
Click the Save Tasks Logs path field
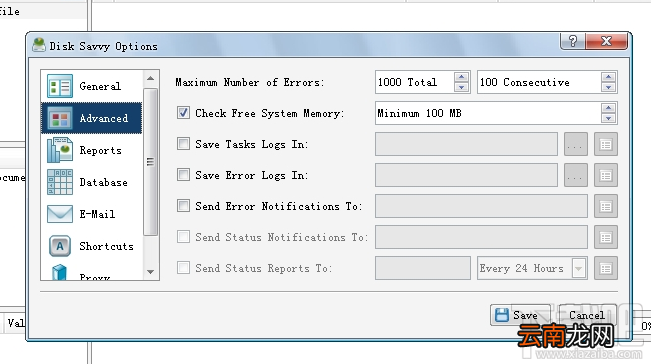[466, 144]
